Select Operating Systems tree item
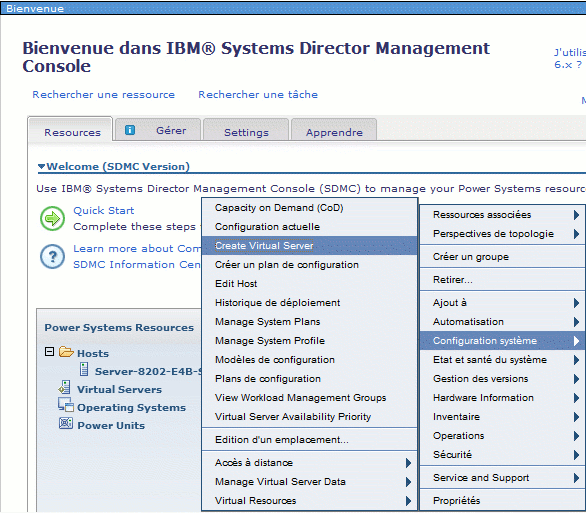The image size is (586, 513). pos(131,407)
